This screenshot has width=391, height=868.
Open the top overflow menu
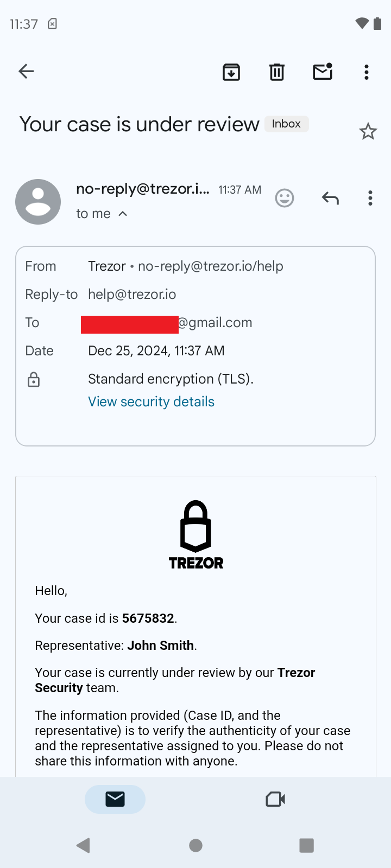pos(367,72)
